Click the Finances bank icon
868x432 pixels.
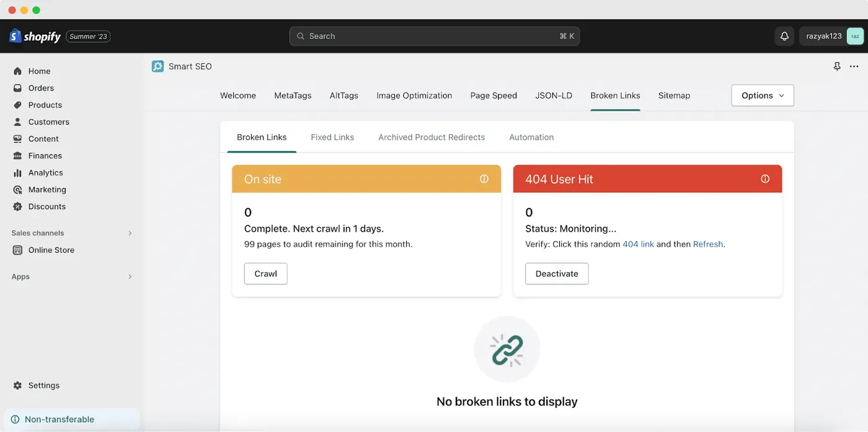[x=17, y=156]
